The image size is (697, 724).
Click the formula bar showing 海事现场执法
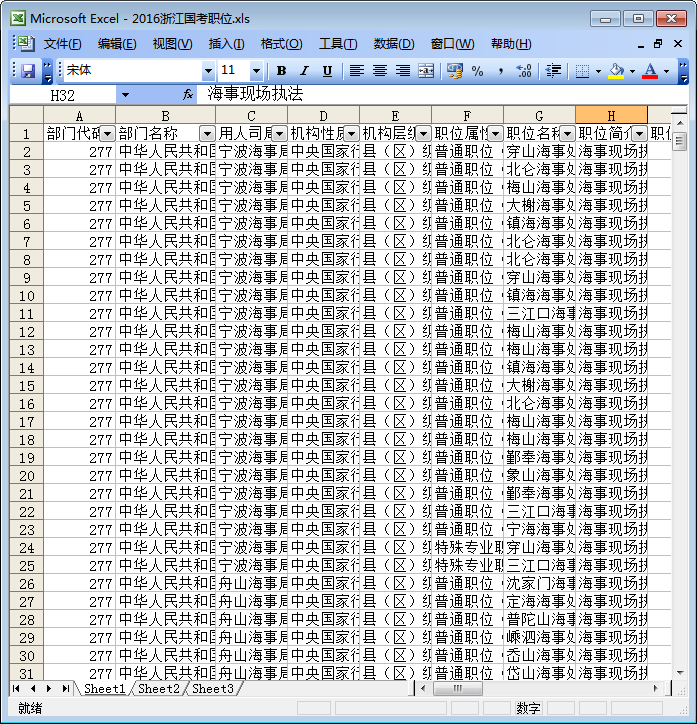click(x=441, y=94)
